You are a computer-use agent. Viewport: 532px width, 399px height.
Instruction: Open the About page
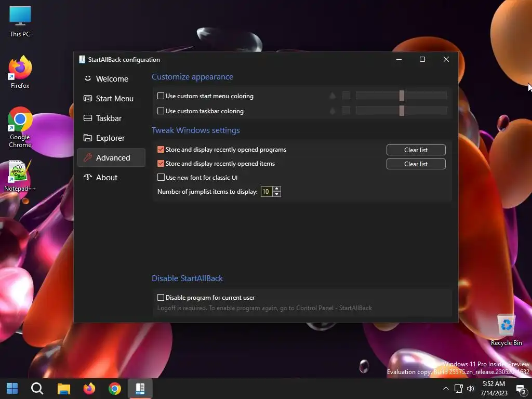coord(111,177)
